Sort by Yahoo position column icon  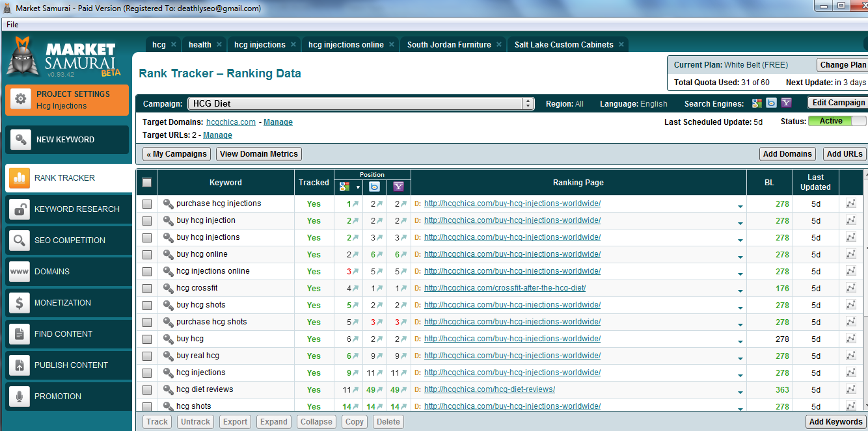tap(398, 187)
